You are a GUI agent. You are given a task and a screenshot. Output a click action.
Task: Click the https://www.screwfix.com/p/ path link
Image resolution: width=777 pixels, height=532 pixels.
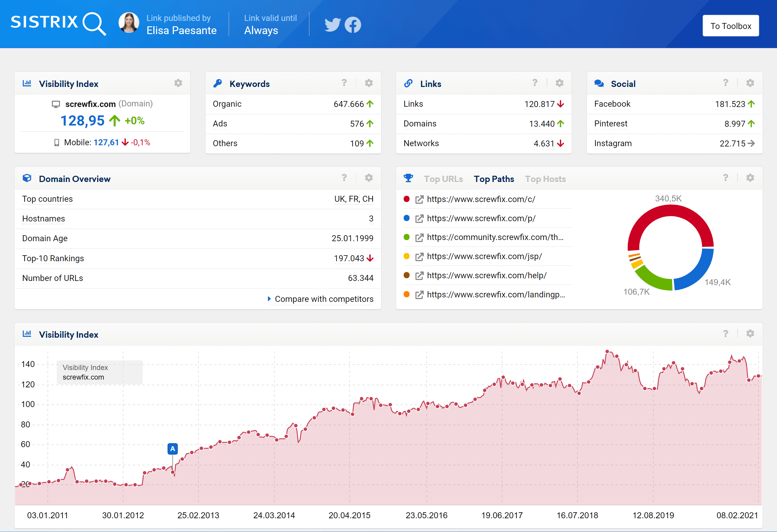tap(481, 218)
